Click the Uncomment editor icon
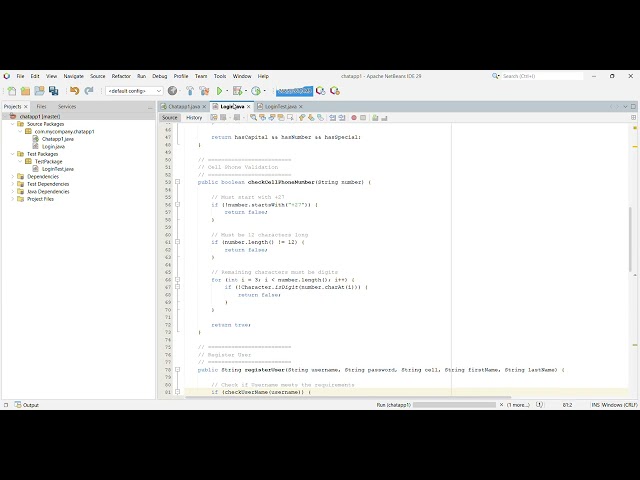 [x=384, y=118]
